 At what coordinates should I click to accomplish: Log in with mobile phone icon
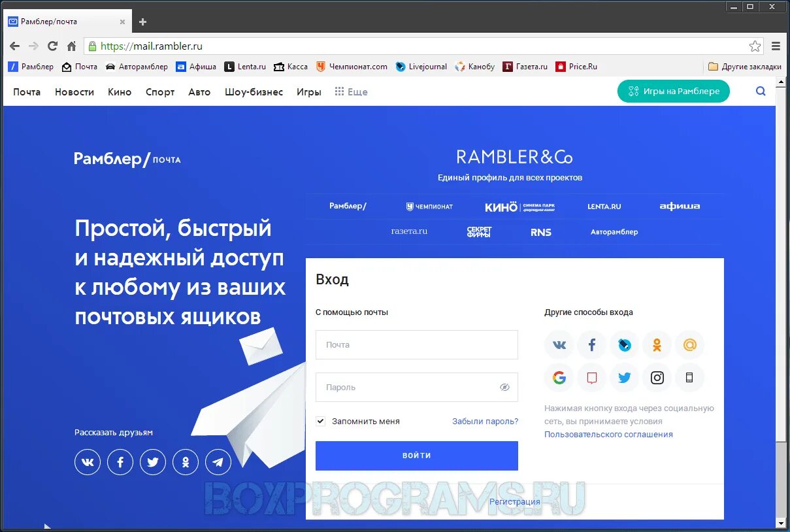(690, 378)
